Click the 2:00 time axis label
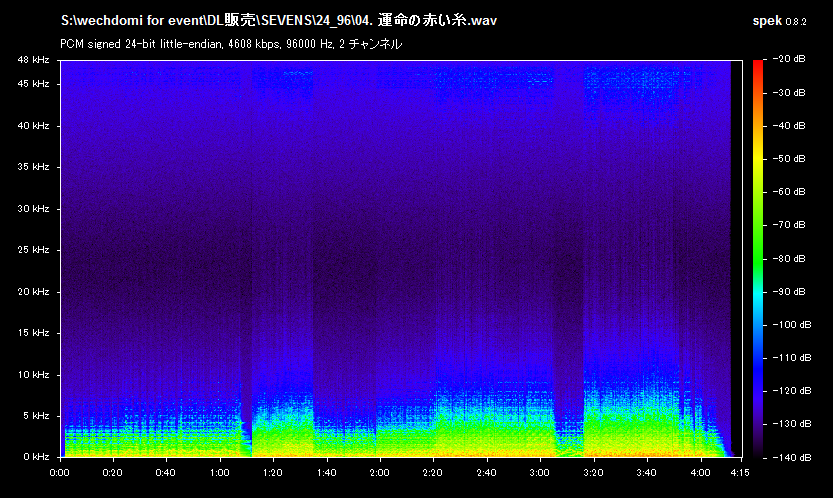Screen dimensions: 833x498 (x=380, y=473)
